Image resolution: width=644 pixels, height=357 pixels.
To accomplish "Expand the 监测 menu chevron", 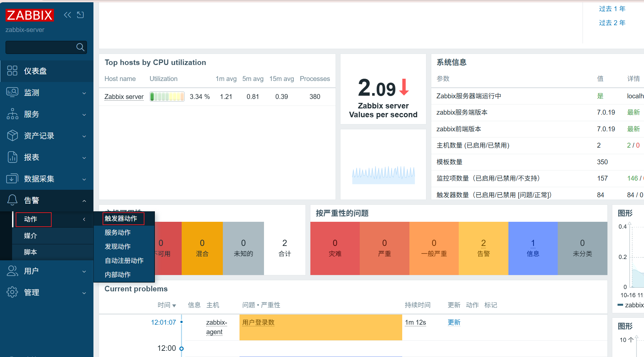I will (84, 93).
